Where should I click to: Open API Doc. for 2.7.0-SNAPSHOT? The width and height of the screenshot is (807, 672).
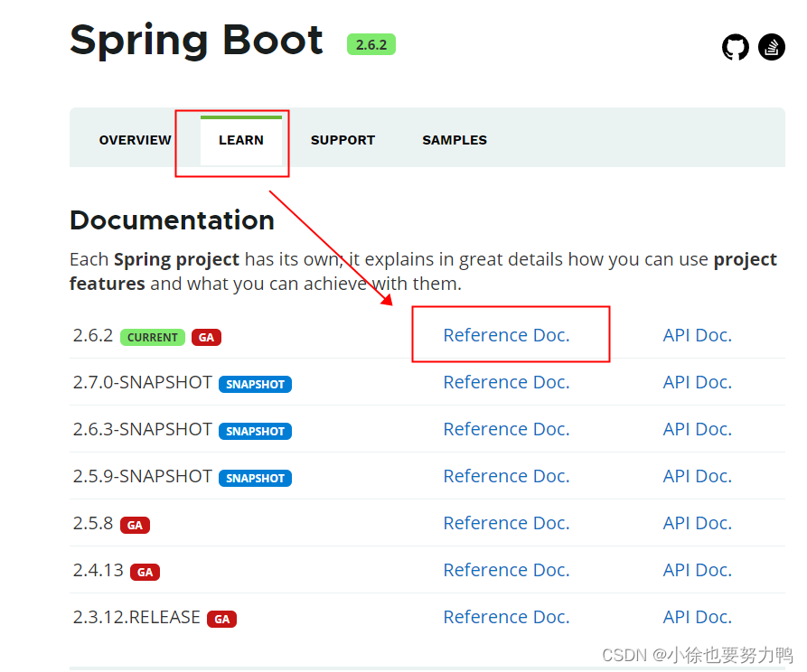pos(698,382)
